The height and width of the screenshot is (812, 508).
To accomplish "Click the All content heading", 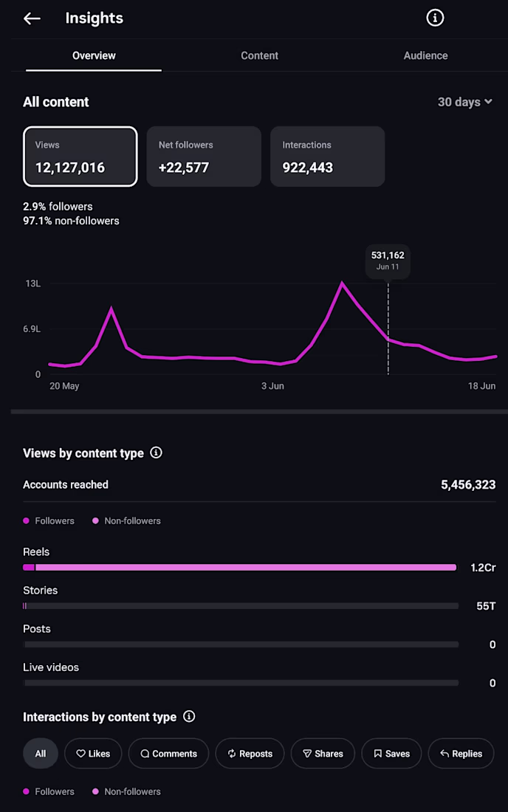I will tap(56, 102).
